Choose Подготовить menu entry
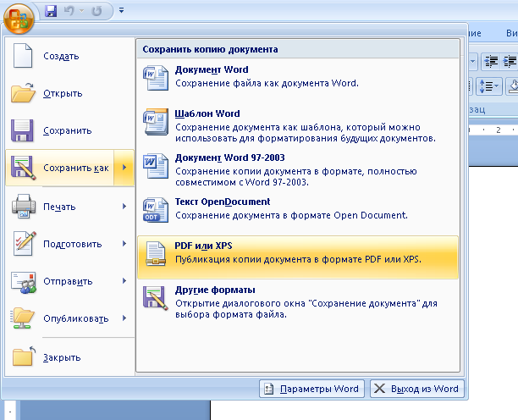Viewport: 518px width, 420px height. pyautogui.click(x=69, y=244)
